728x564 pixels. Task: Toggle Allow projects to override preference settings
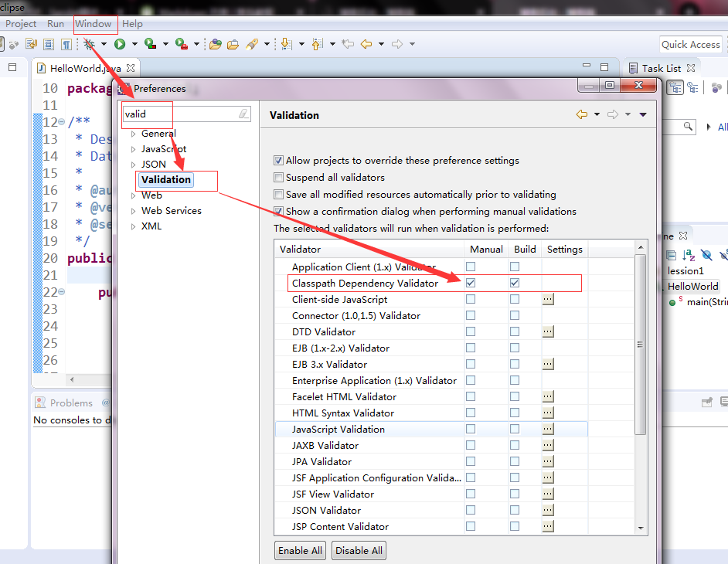click(x=278, y=161)
